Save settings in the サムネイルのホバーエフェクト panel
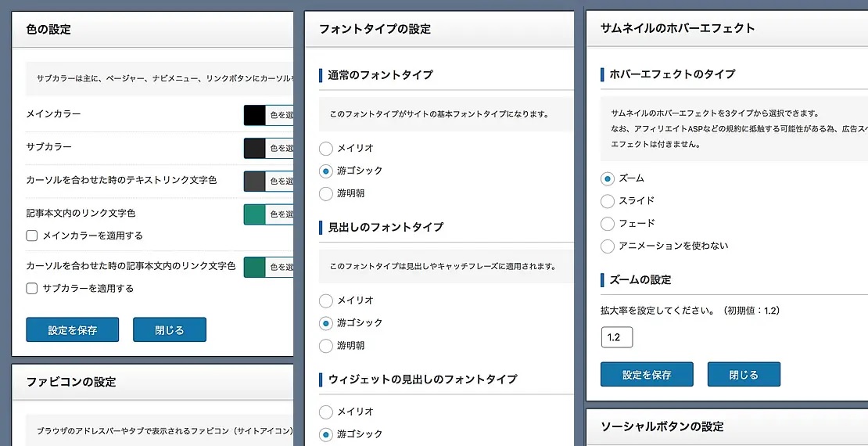Screen dimensions: 868x446 [x=647, y=374]
